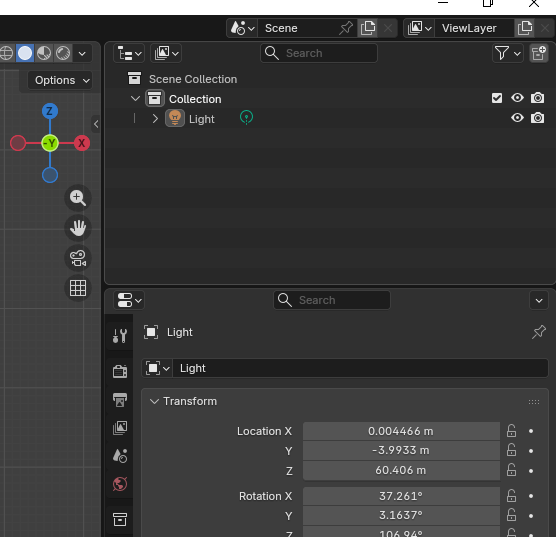556x537 pixels.
Task: Hide Collection in viewport
Action: tap(517, 98)
